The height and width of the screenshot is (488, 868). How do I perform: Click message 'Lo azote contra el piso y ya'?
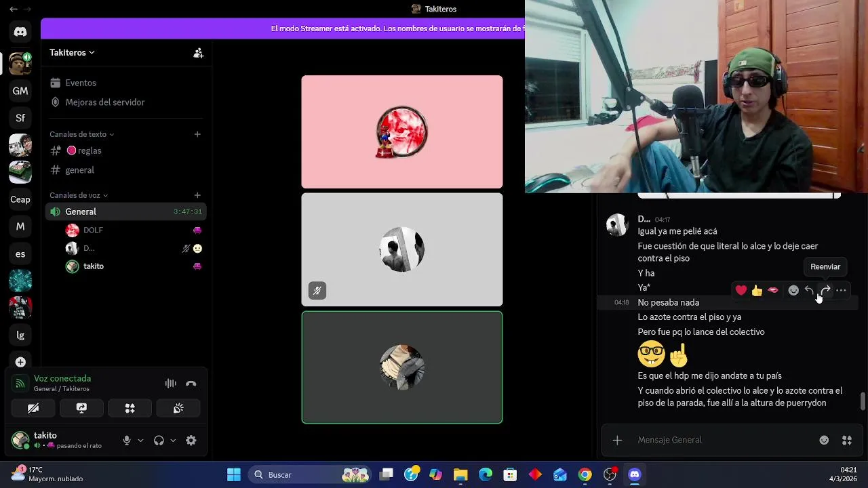tap(689, 317)
